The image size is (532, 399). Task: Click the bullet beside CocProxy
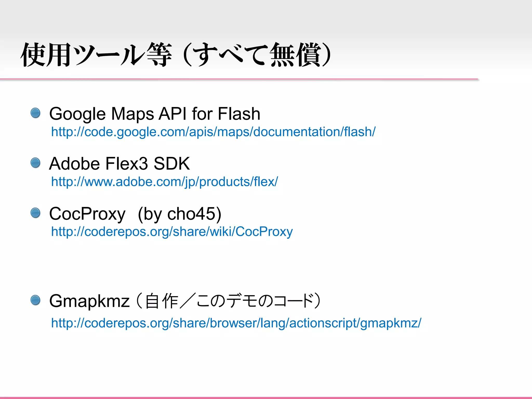coord(35,213)
